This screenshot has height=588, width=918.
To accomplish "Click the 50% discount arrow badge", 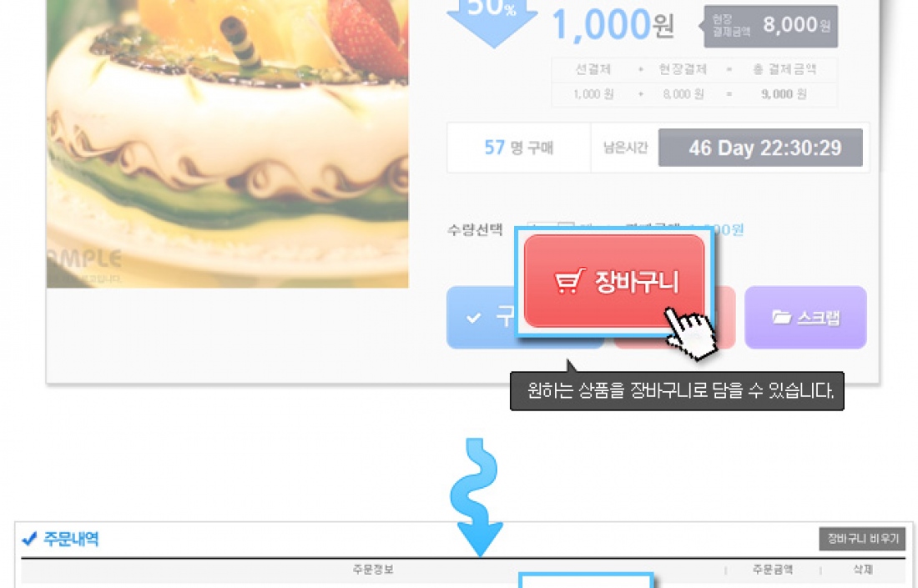I will point(492,21).
